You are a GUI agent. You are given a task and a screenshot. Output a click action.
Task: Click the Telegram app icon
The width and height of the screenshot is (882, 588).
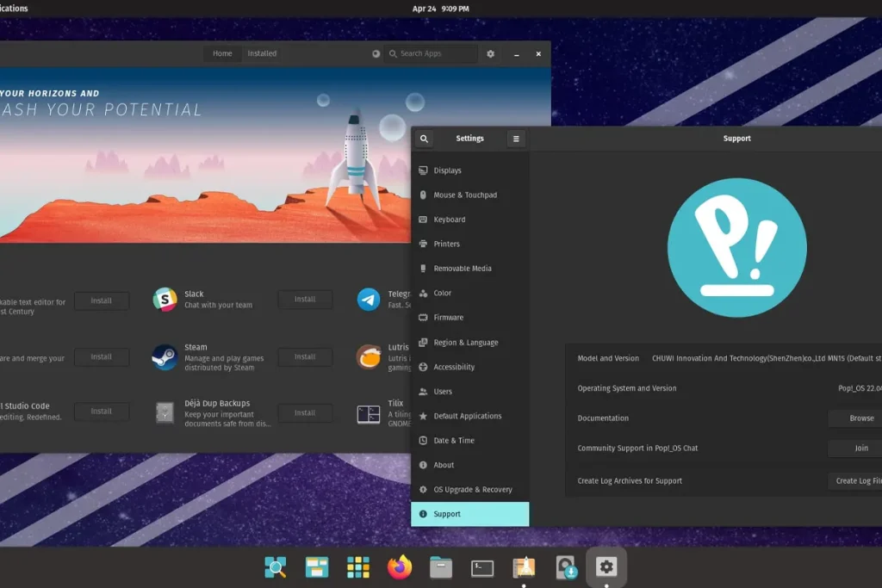369,300
